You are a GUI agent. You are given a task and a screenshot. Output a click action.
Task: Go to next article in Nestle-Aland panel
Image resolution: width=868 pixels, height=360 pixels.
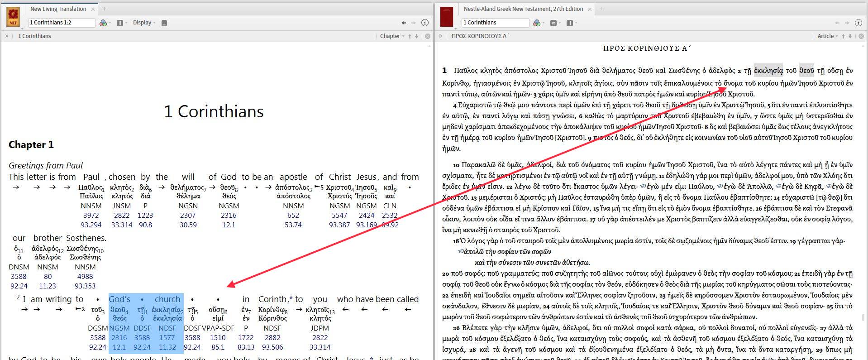coord(850,36)
